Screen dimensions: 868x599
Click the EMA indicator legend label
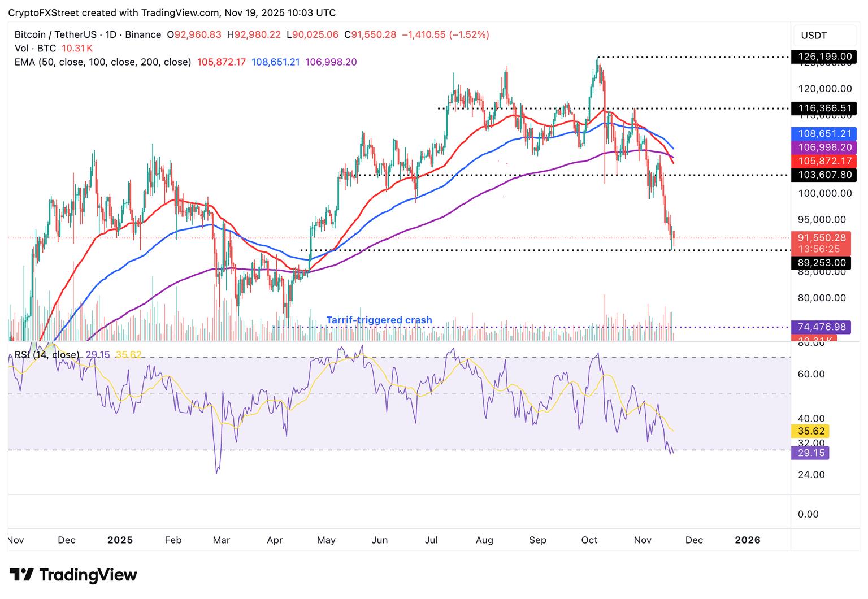tap(103, 62)
